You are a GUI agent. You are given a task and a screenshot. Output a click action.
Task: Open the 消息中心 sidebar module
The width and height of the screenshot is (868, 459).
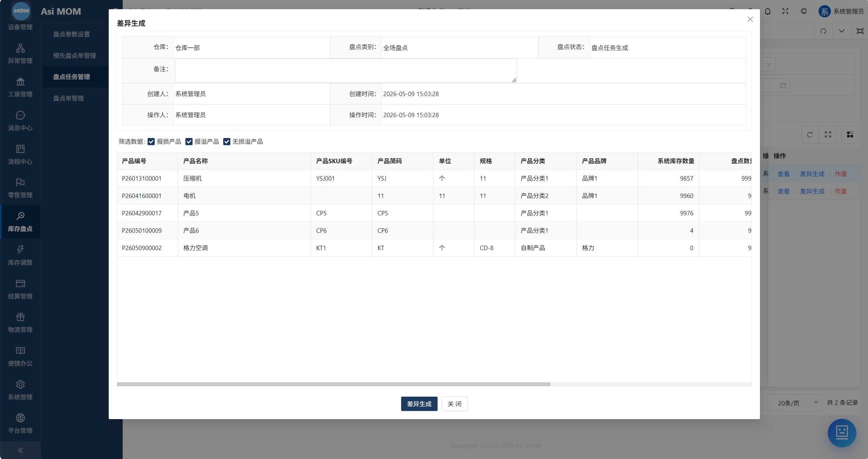[x=20, y=121]
